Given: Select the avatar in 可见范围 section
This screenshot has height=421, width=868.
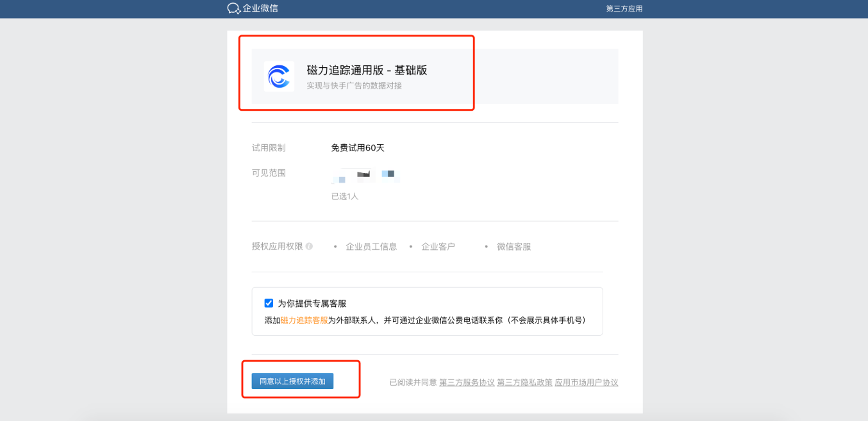Looking at the screenshot, I should click(338, 176).
